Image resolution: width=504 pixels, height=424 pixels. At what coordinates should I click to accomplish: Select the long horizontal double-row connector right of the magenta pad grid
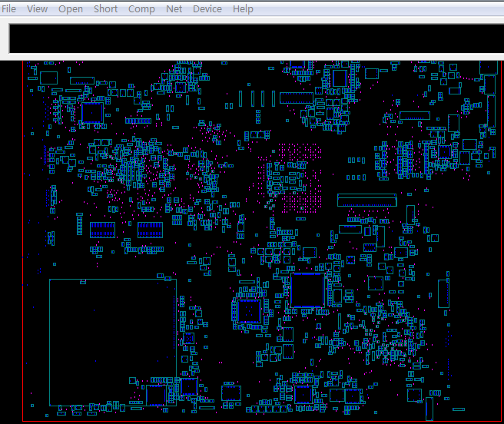point(366,200)
